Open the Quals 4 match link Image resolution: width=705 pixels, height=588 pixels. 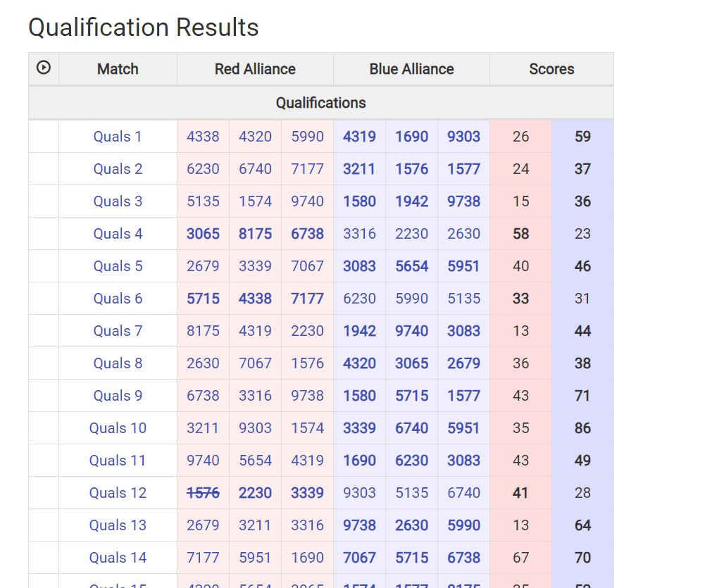[x=118, y=234]
